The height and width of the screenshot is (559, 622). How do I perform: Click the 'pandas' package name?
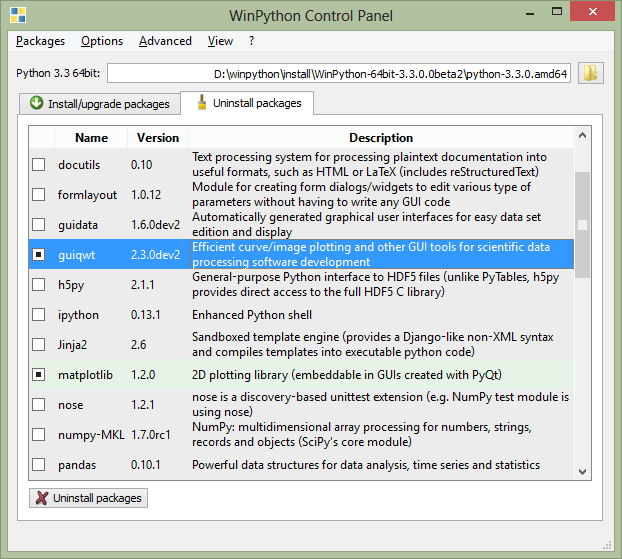coord(77,465)
